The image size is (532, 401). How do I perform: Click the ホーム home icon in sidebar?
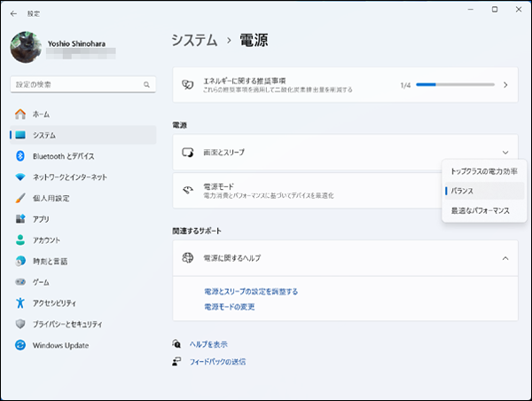click(20, 114)
